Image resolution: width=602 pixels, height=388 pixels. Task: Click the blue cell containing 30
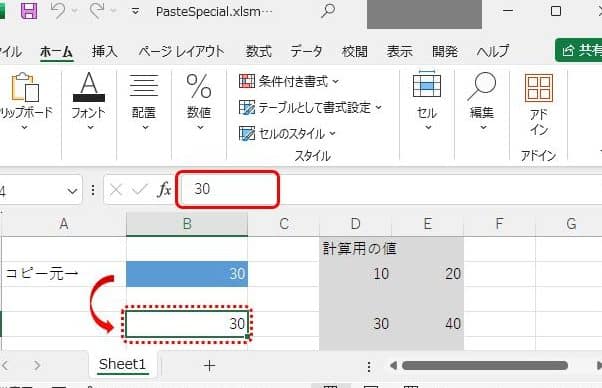tap(187, 274)
